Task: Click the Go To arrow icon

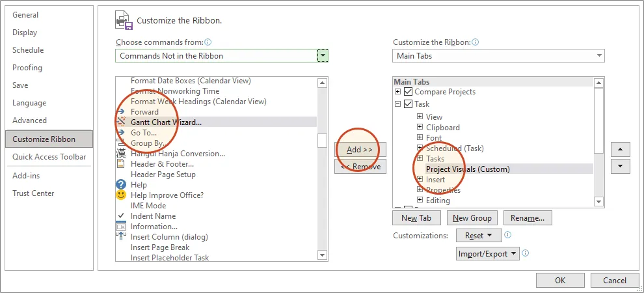Action: (x=121, y=133)
